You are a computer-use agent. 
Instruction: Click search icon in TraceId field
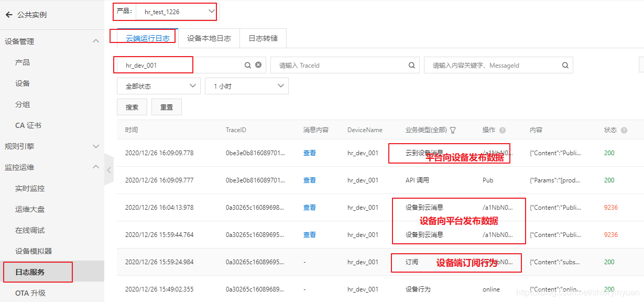pyautogui.click(x=412, y=66)
